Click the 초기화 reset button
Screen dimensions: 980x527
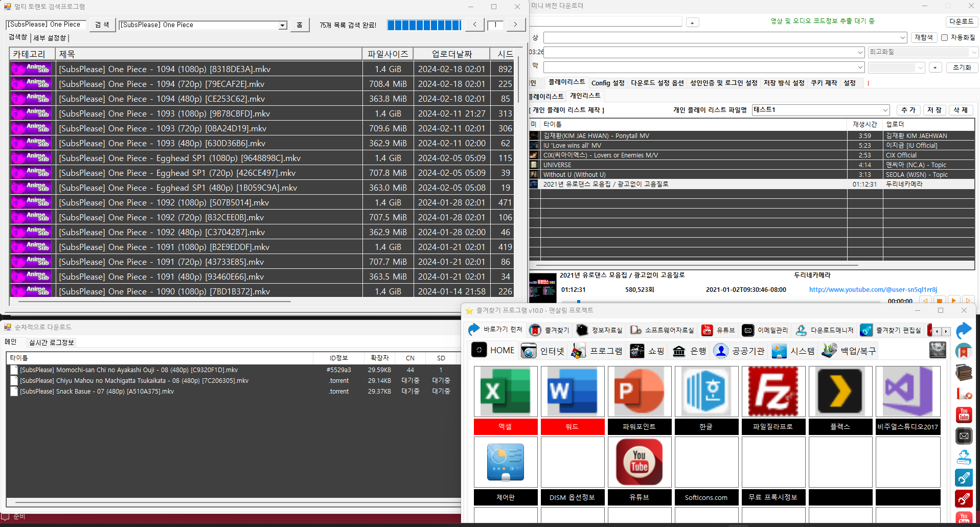coord(962,67)
